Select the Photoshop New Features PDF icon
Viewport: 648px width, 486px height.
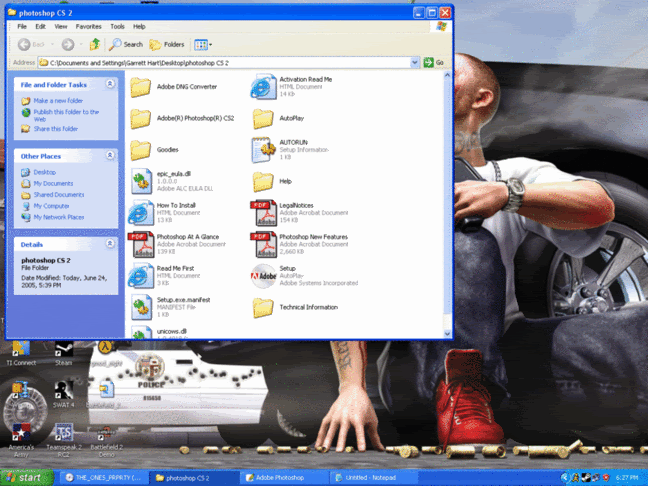tap(263, 245)
